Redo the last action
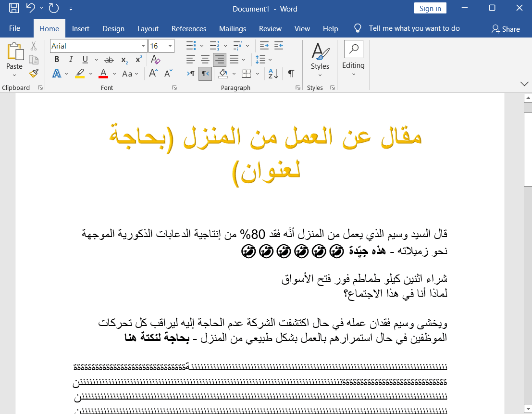Screen dimensions: 532x414 click(x=54, y=8)
